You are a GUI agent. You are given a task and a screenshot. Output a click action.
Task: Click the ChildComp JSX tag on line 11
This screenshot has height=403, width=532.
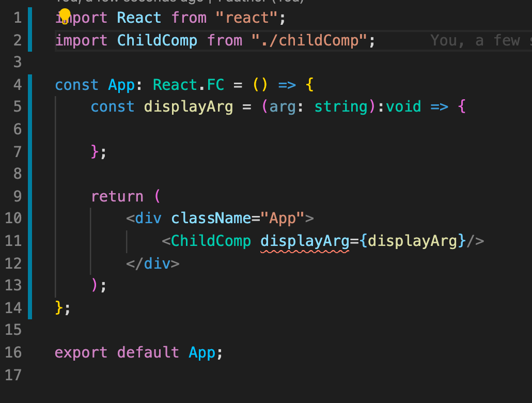coord(211,241)
